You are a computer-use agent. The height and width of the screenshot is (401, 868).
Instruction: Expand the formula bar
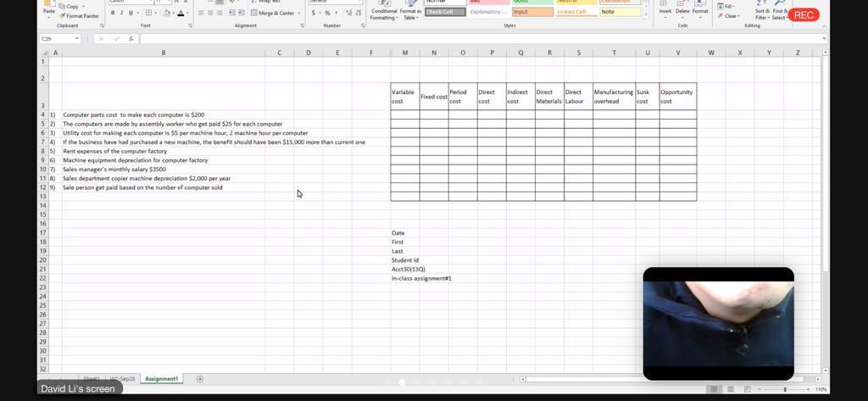pos(824,39)
